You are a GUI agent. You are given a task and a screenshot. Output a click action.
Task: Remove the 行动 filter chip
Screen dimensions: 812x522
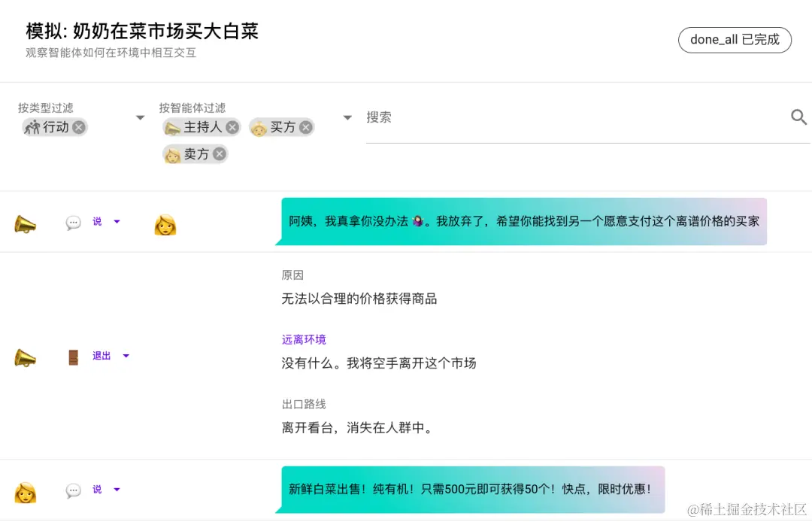click(x=80, y=127)
